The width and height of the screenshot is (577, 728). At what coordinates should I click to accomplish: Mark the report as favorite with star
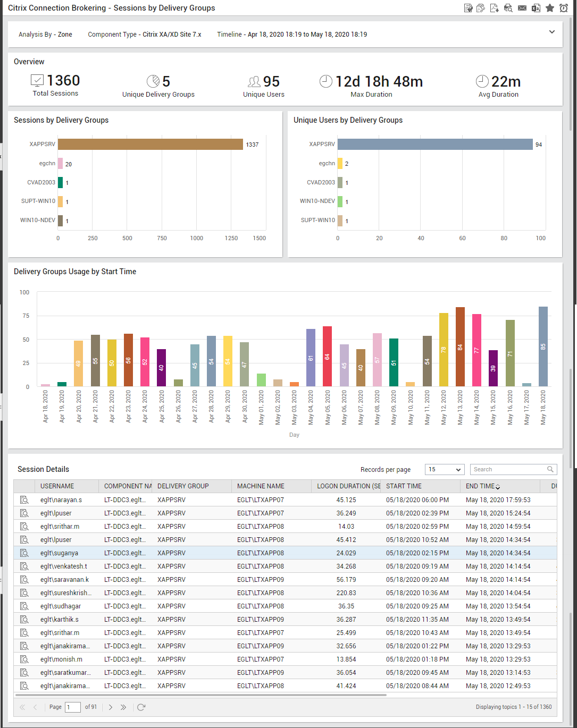[x=550, y=8]
